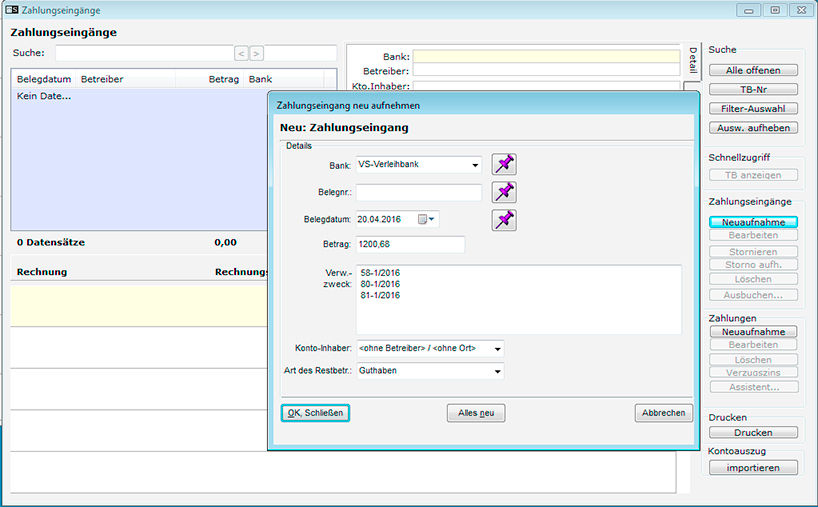This screenshot has height=507, width=818.
Task: Pin the Belegdatum field value
Action: 505,220
